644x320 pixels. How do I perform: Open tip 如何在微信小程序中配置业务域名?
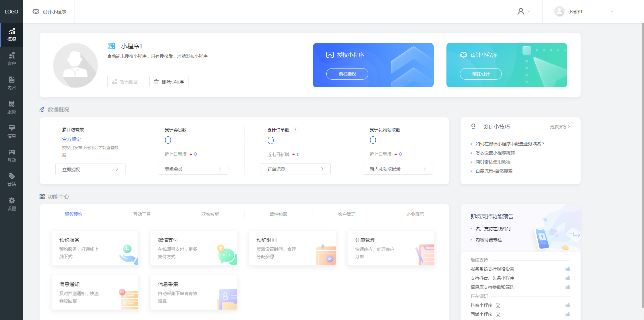[x=510, y=144]
